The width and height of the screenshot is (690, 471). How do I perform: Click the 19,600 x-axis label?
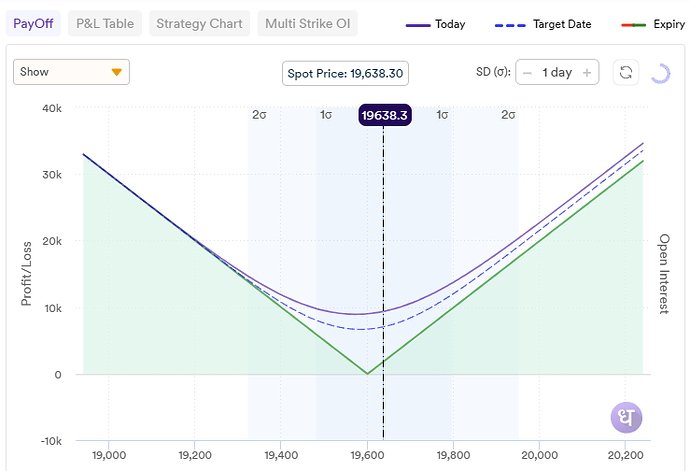(367, 455)
